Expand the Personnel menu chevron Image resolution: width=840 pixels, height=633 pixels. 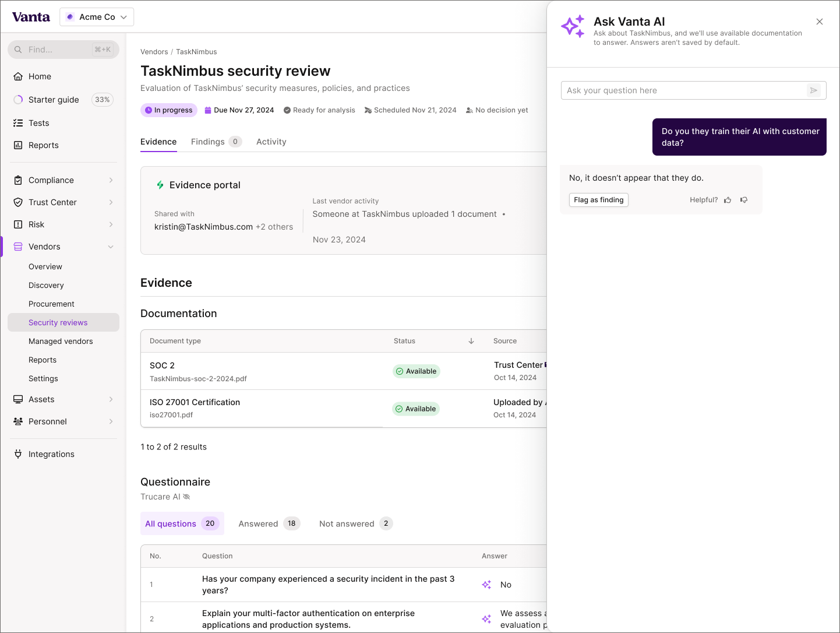pos(111,421)
